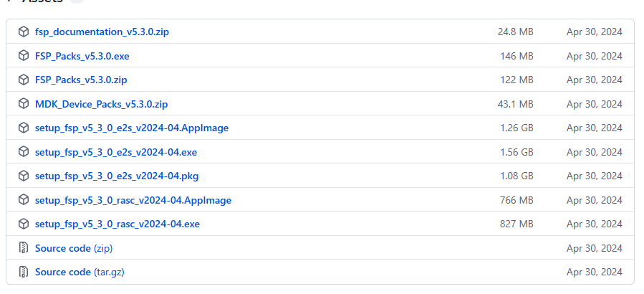Download MDK_Device_Packs_v5.3.0.zip
Image resolution: width=644 pixels, height=294 pixels.
click(102, 104)
